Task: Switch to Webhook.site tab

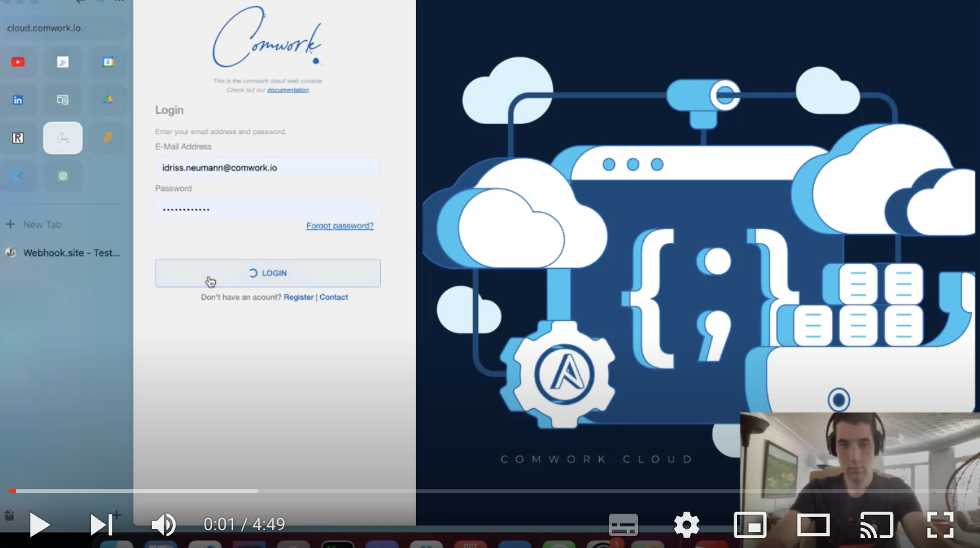Action: click(x=64, y=253)
